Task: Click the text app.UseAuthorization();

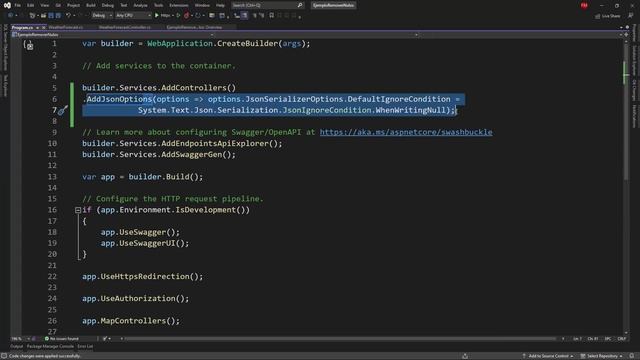Action: pos(136,299)
